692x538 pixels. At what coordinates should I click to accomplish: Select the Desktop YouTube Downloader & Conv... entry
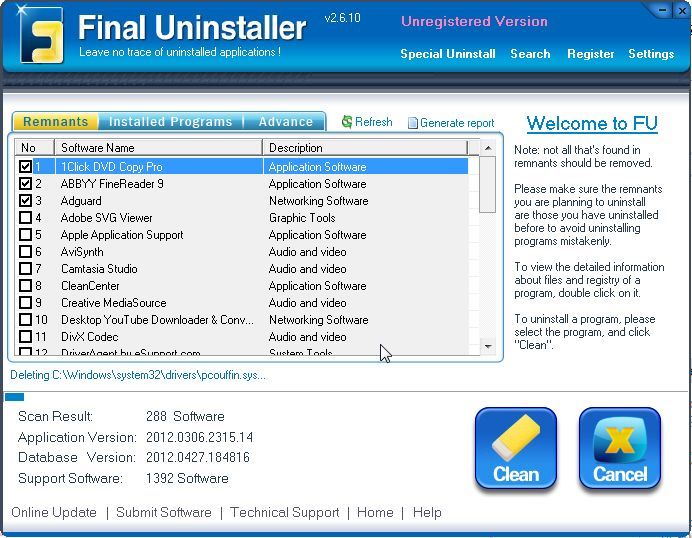tap(241, 320)
